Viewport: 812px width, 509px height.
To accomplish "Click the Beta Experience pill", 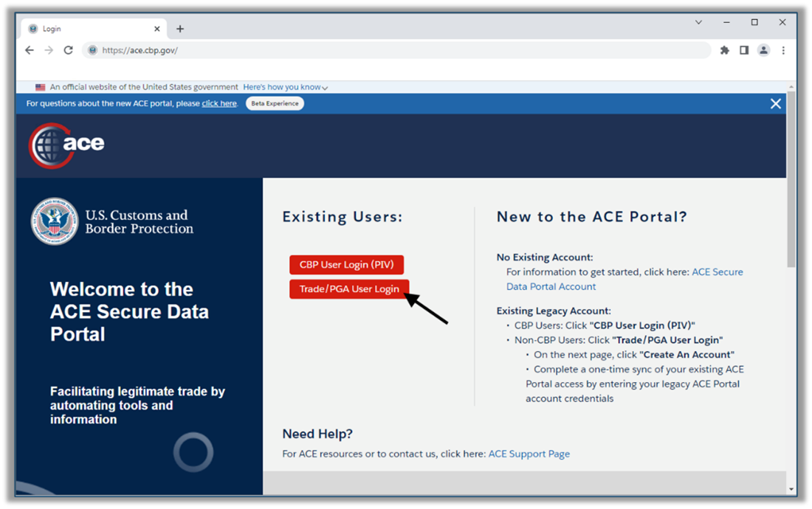I will click(275, 103).
